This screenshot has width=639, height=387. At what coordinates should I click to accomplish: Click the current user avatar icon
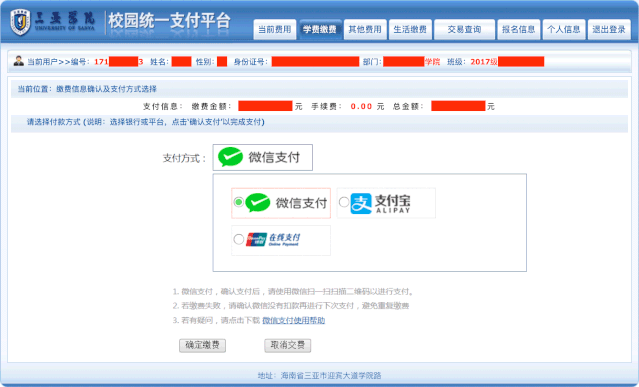pos(18,61)
